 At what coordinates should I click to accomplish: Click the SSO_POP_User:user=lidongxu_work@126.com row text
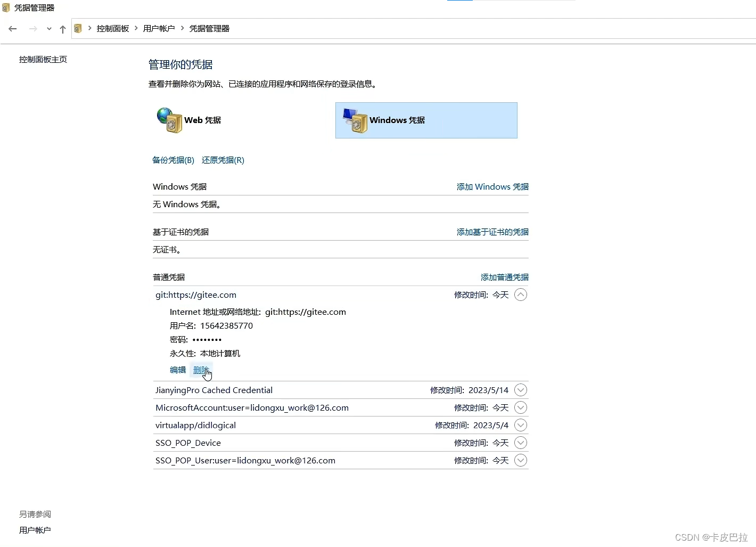245,461
